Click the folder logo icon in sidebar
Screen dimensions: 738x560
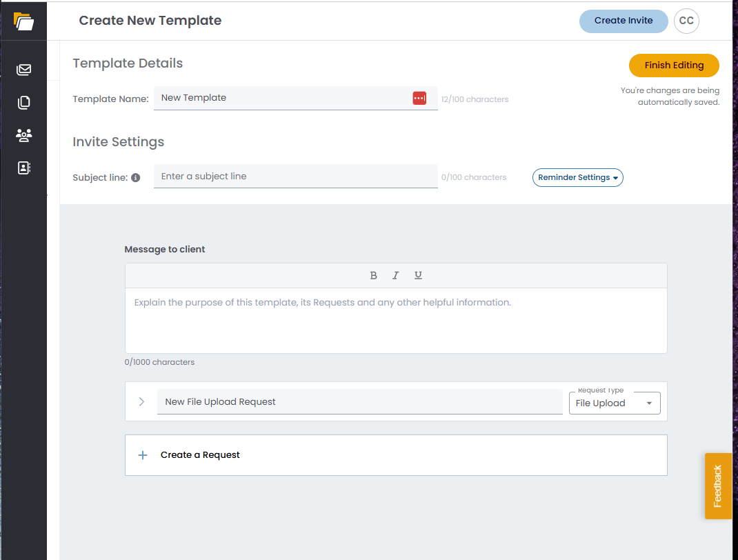23,21
